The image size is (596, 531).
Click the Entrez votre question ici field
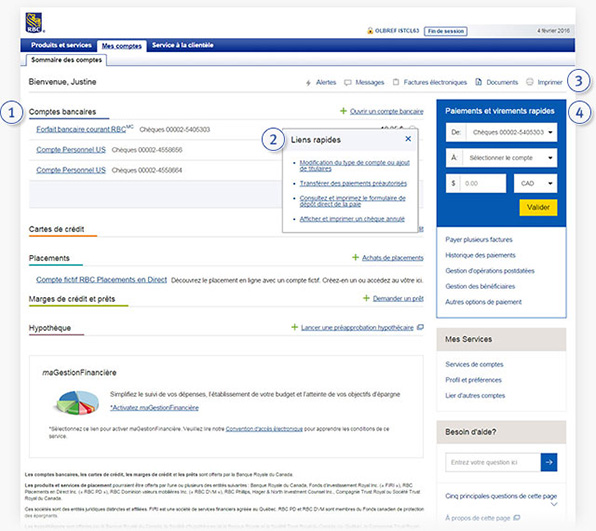pyautogui.click(x=493, y=462)
